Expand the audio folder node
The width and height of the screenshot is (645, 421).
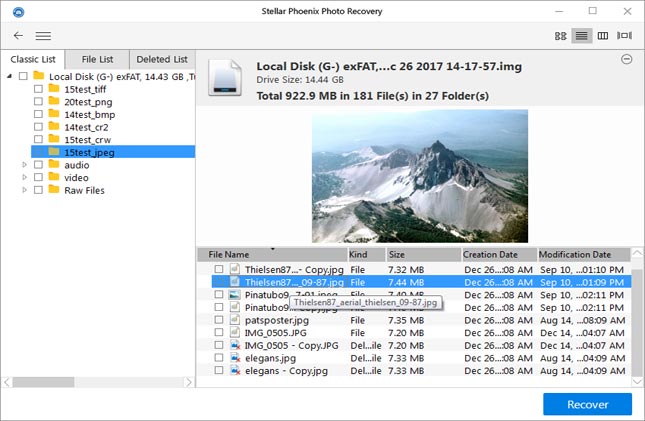[x=24, y=165]
